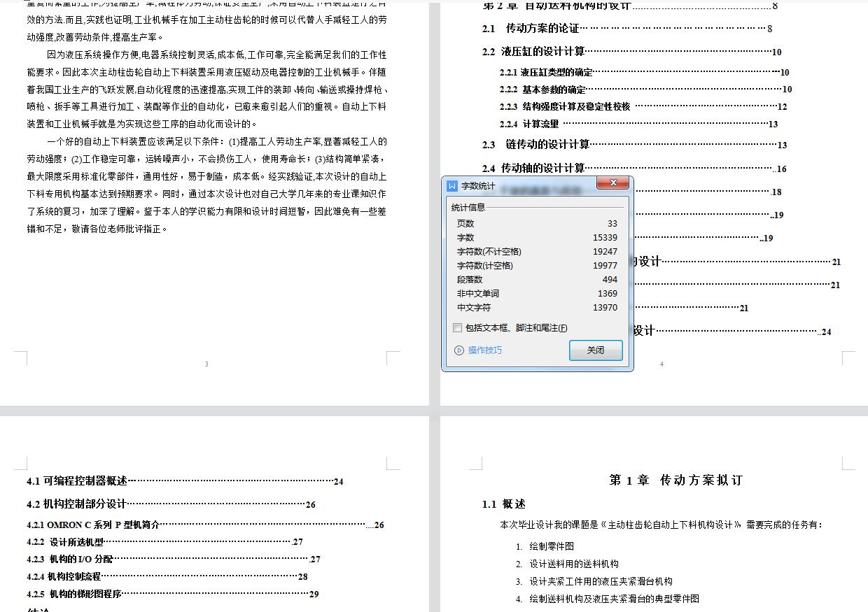
Task: Click TOC entry 2.2.4 计算流量
Action: point(639,124)
